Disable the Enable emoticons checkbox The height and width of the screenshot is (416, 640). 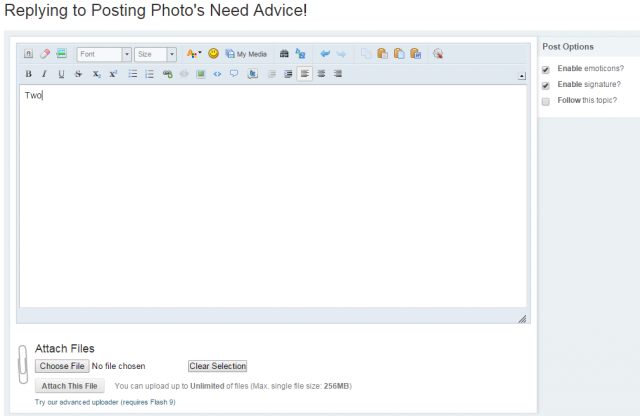[545, 69]
